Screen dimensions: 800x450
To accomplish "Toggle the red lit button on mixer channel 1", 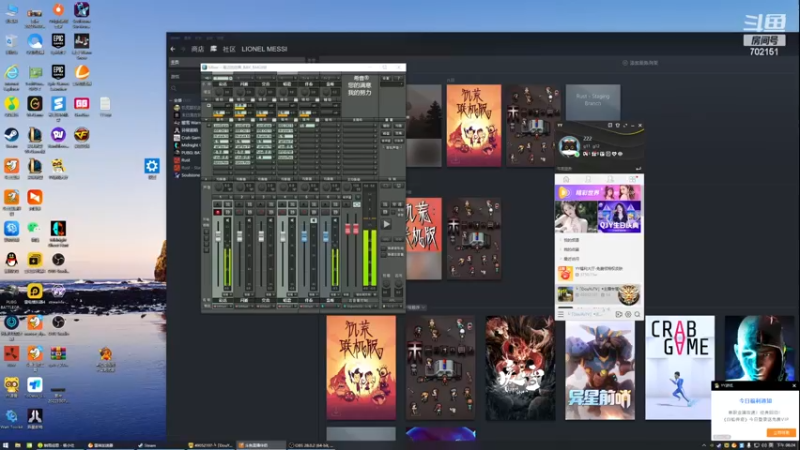I will pos(218,212).
